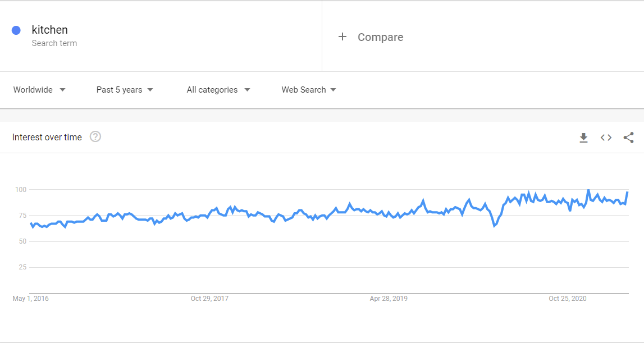The width and height of the screenshot is (644, 343).
Task: Click the 100 value label on y-axis
Action: click(x=21, y=190)
